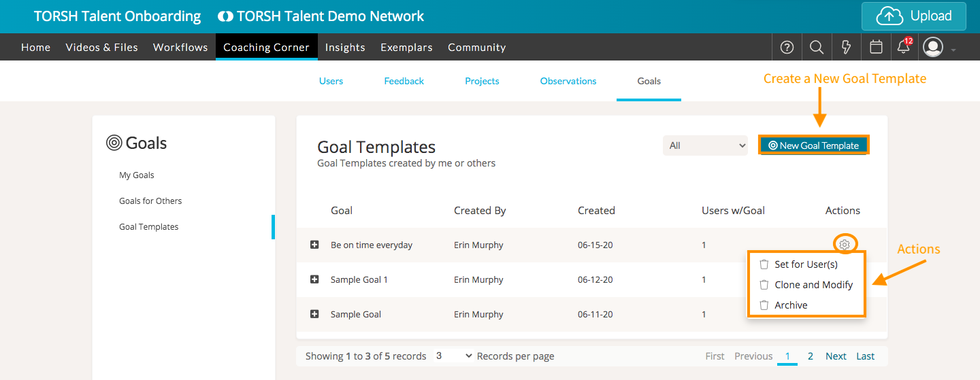Click gear icon for Be on time everyday
Image resolution: width=980 pixels, height=380 pixels.
tap(845, 245)
